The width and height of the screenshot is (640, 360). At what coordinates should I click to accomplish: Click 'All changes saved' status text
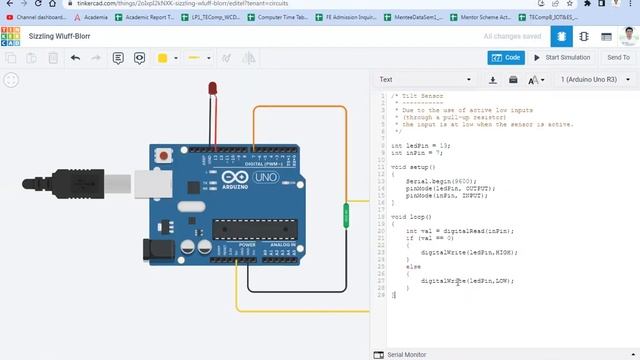512,36
